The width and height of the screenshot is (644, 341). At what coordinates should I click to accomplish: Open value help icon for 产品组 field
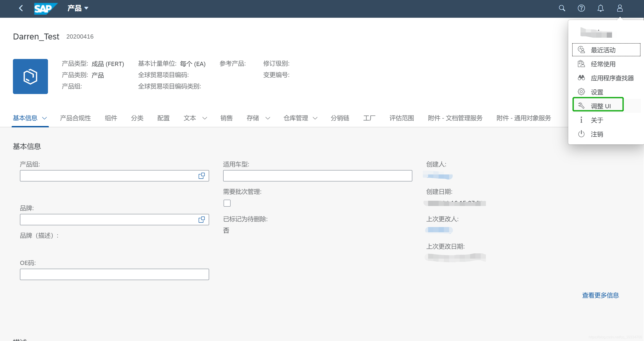pyautogui.click(x=201, y=176)
